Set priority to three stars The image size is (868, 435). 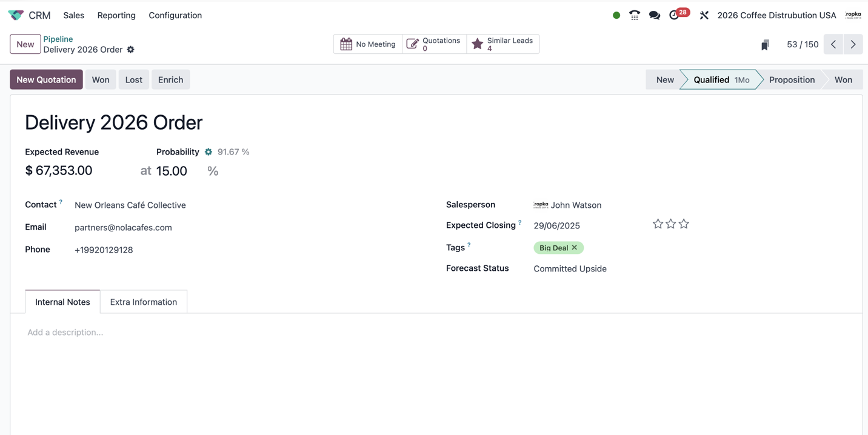(684, 224)
